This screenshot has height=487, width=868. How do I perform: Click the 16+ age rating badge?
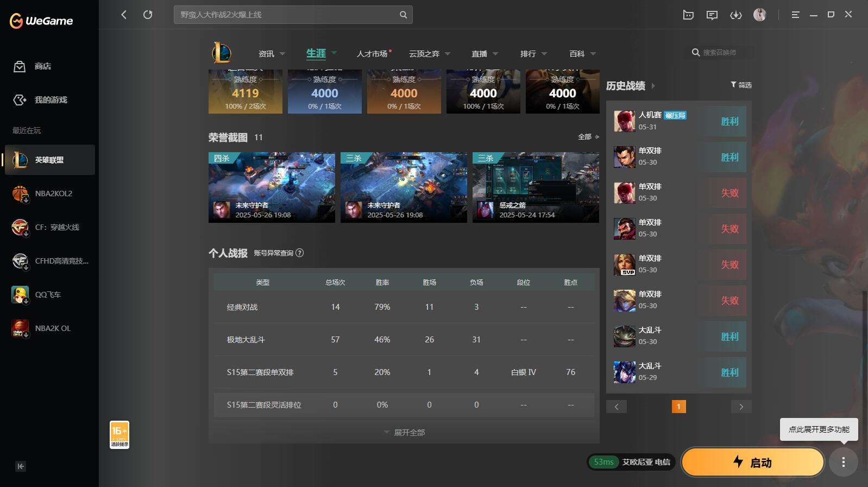point(119,435)
